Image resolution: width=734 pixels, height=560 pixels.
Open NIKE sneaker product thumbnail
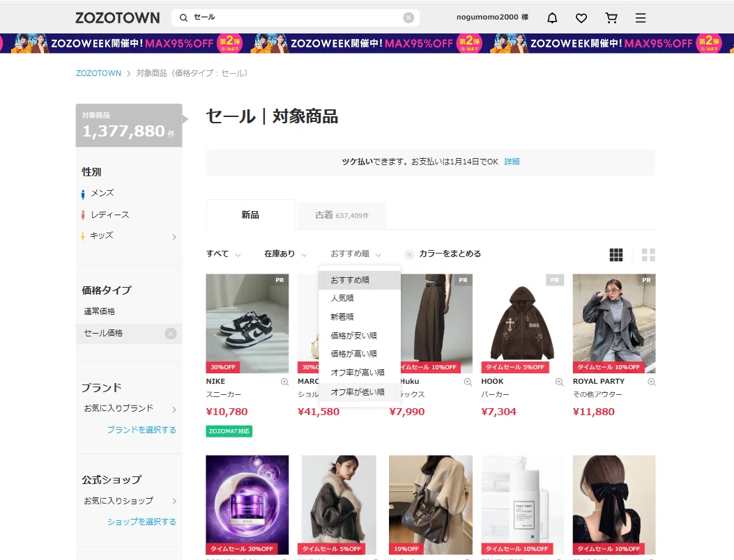(247, 323)
